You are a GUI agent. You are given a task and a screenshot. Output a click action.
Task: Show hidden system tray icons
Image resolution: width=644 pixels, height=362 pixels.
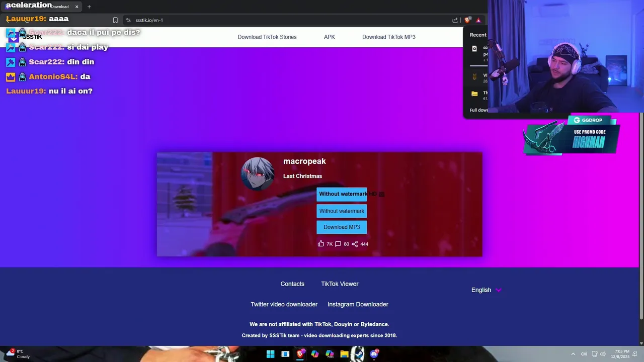coord(573,354)
